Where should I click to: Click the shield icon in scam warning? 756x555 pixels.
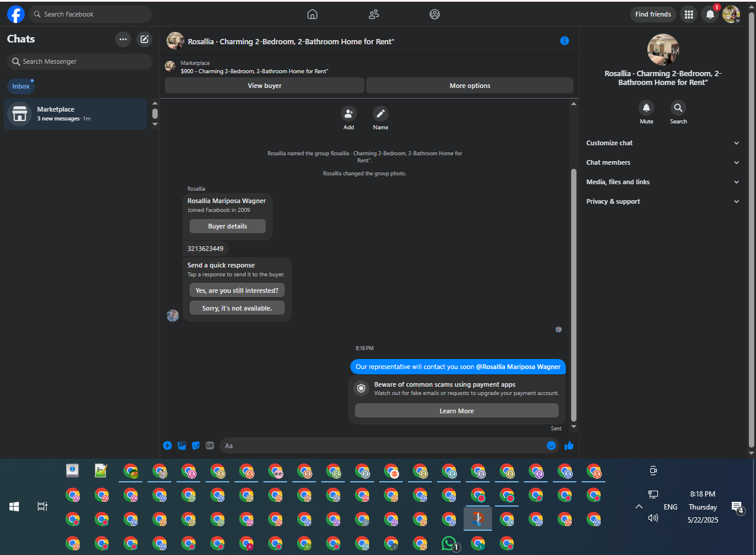pos(361,388)
